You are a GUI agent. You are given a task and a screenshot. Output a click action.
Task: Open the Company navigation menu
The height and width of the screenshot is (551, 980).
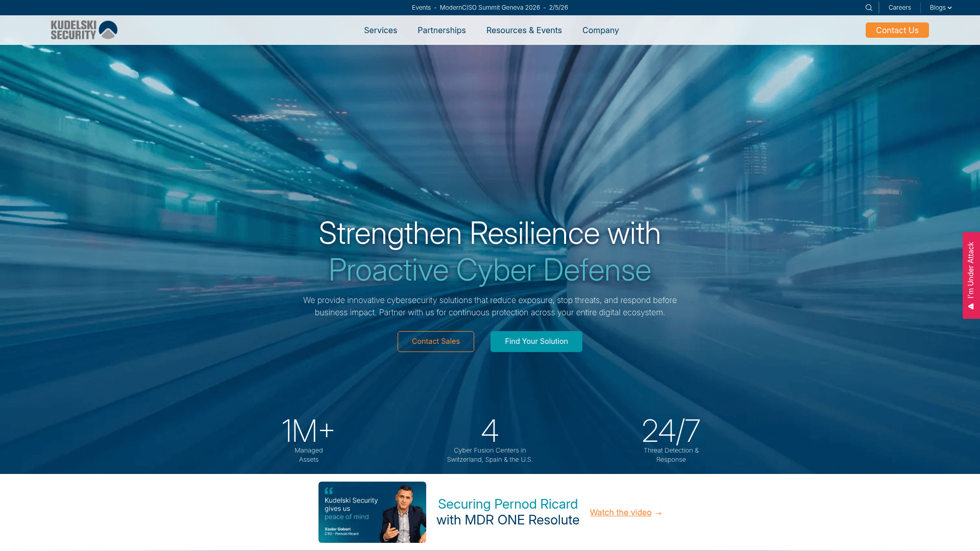point(600,30)
